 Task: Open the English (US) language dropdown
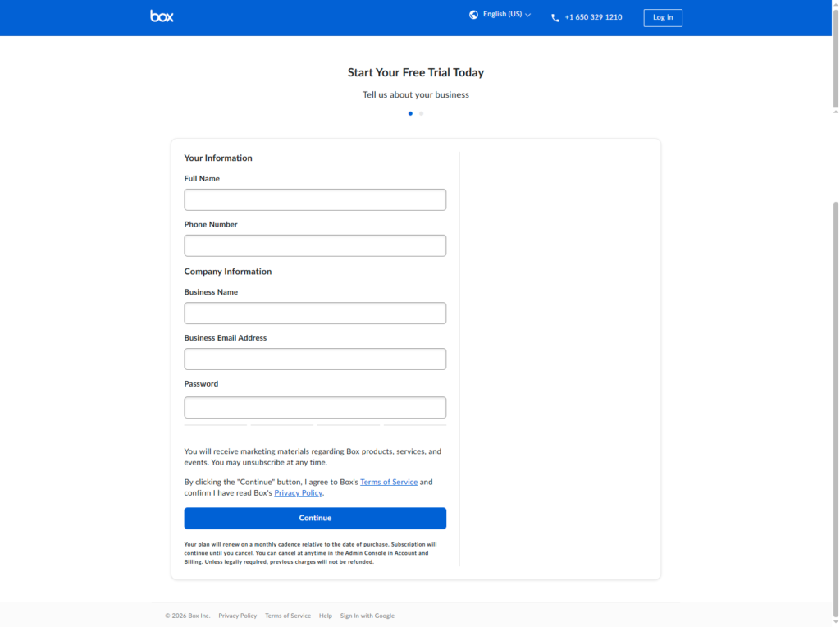tap(500, 14)
